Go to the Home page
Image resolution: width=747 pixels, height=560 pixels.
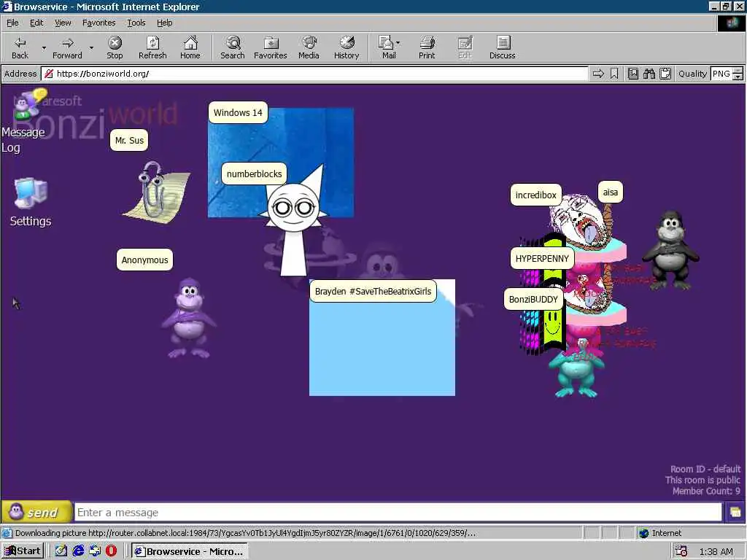point(190,47)
